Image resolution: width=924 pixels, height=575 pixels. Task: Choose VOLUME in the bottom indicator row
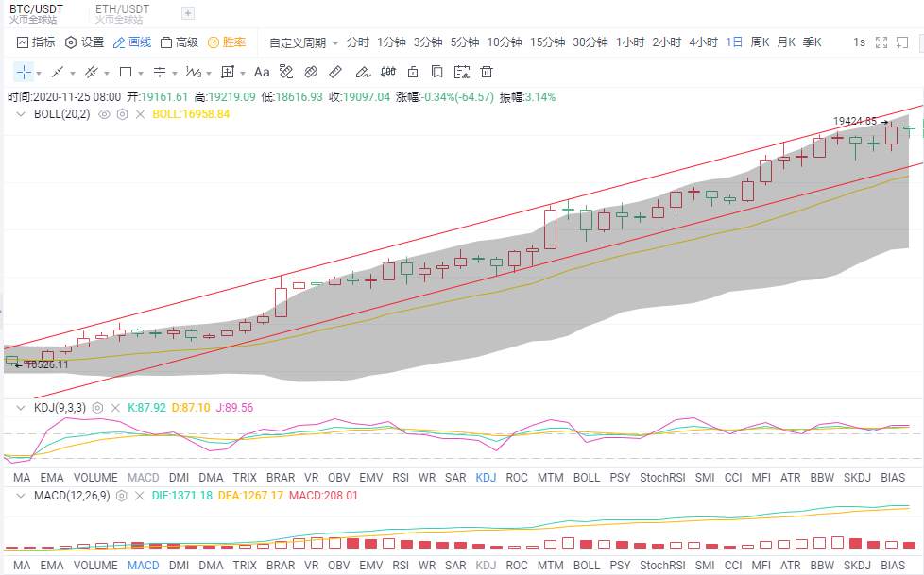pyautogui.click(x=95, y=566)
